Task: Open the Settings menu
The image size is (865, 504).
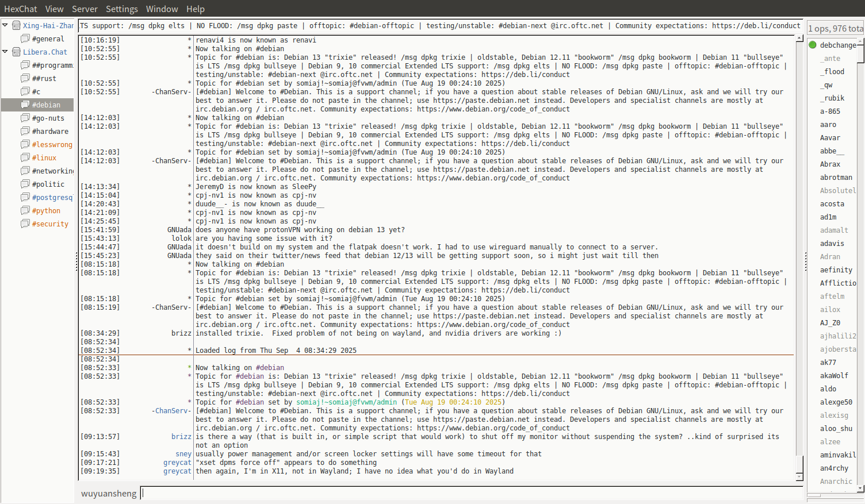Action: [x=122, y=9]
